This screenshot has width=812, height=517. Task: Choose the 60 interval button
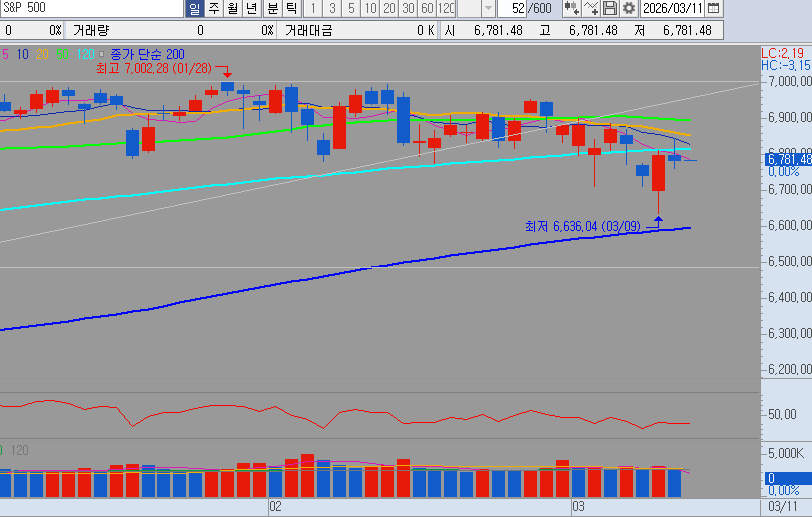tap(427, 8)
